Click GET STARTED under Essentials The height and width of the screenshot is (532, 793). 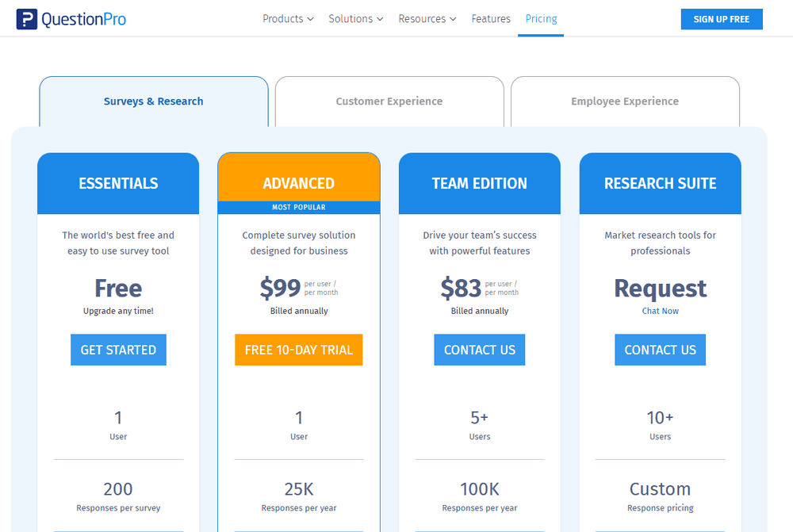118,350
